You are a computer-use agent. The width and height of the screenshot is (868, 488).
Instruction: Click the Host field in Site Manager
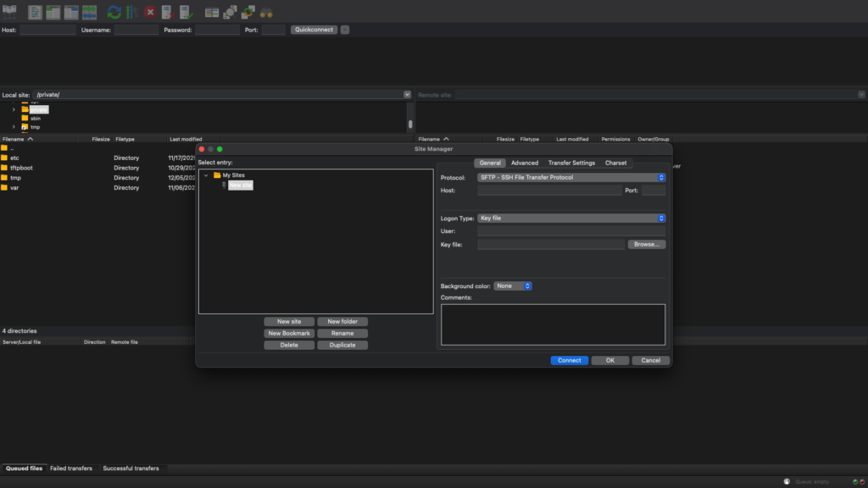549,191
